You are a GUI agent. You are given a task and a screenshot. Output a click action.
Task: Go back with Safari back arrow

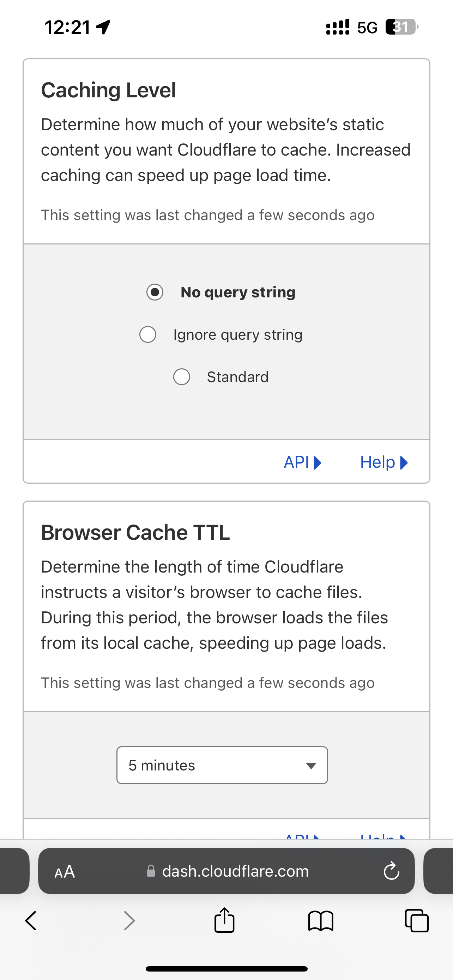31,921
